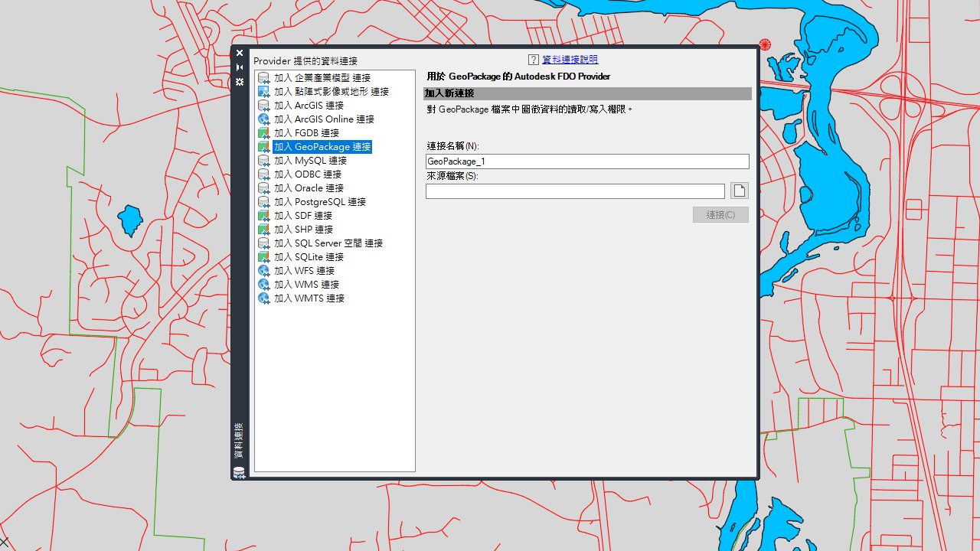Select 加入 ODBC 連接
The height and width of the screenshot is (551, 980).
click(x=308, y=174)
